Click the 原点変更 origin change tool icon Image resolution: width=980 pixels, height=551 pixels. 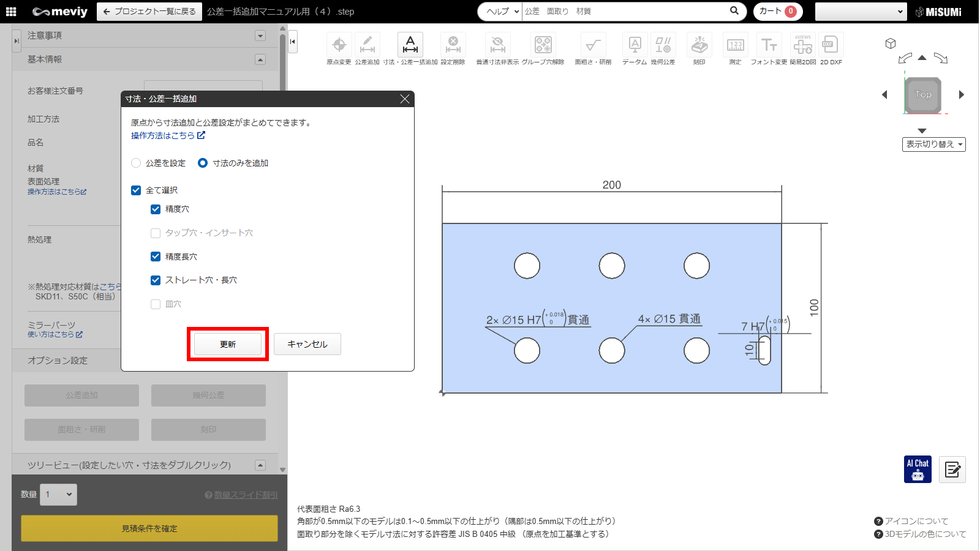click(x=339, y=45)
